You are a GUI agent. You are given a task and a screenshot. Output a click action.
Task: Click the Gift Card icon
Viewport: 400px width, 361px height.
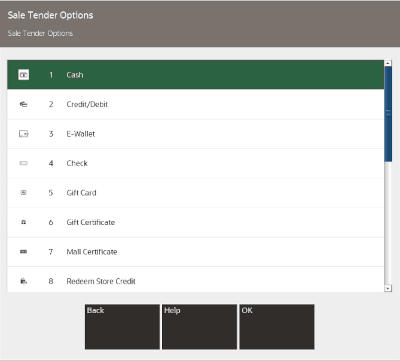(x=23, y=193)
